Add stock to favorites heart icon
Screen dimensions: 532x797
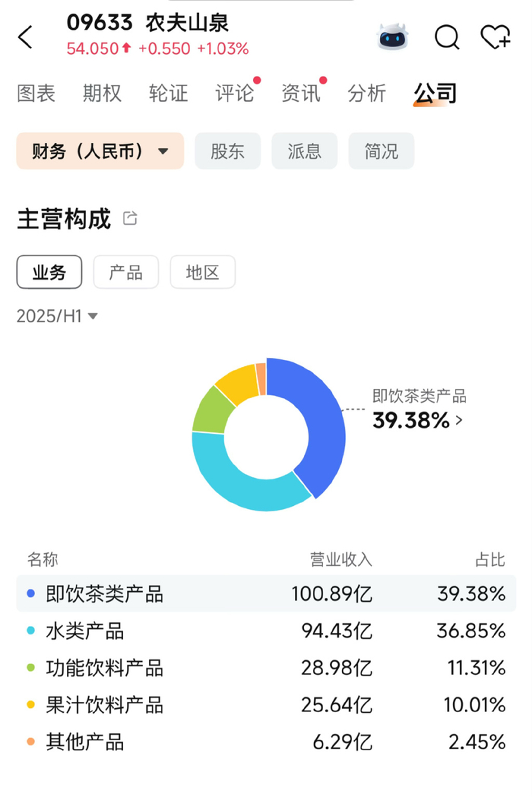click(x=496, y=36)
